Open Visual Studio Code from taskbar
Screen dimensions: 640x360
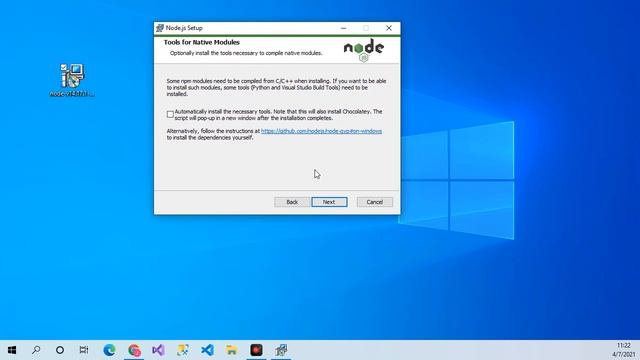207,350
